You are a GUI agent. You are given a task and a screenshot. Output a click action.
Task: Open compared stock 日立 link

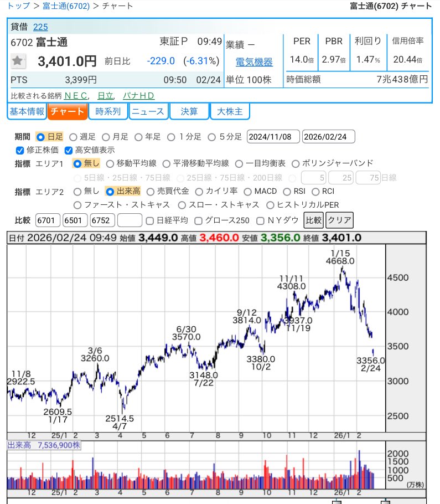[x=106, y=96]
